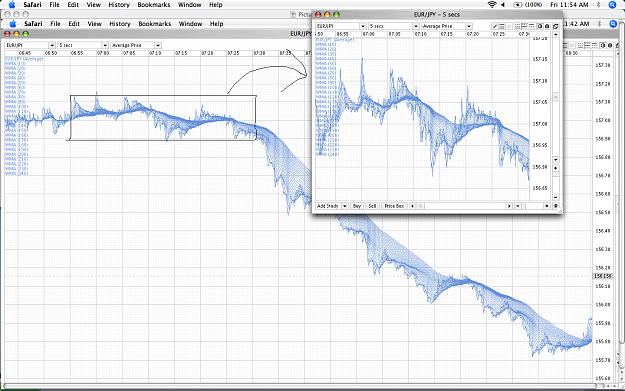The image size is (625, 391).
Task: Select the pencil drawing tool in front chart window
Action: [495, 26]
